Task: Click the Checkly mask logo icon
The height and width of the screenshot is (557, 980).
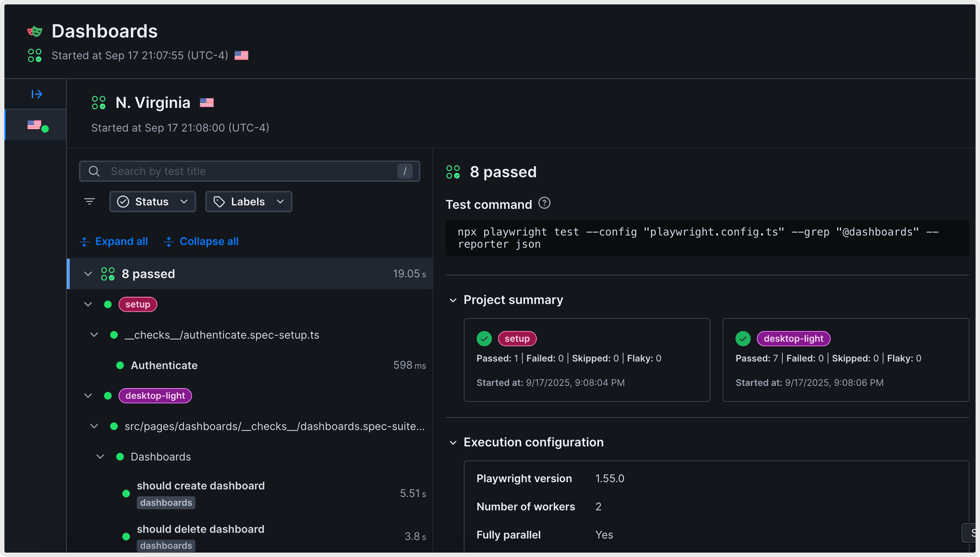Action: click(x=35, y=32)
